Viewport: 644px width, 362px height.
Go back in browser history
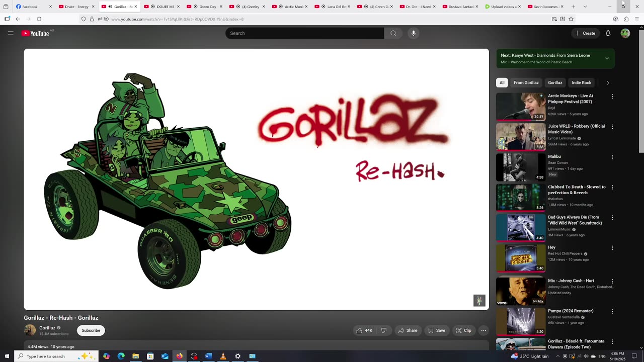click(18, 19)
